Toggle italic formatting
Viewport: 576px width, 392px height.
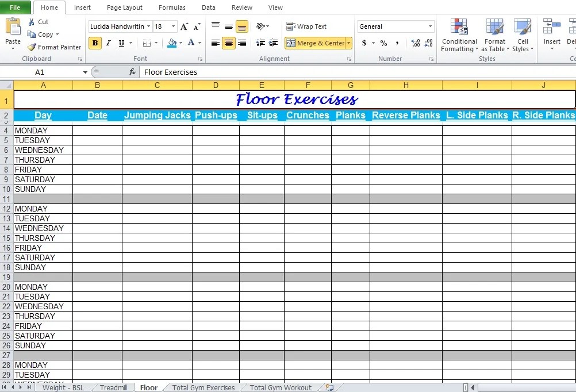[x=108, y=43]
